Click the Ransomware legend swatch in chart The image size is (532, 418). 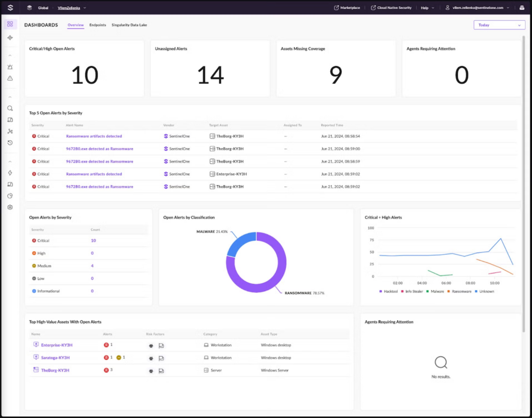point(450,291)
